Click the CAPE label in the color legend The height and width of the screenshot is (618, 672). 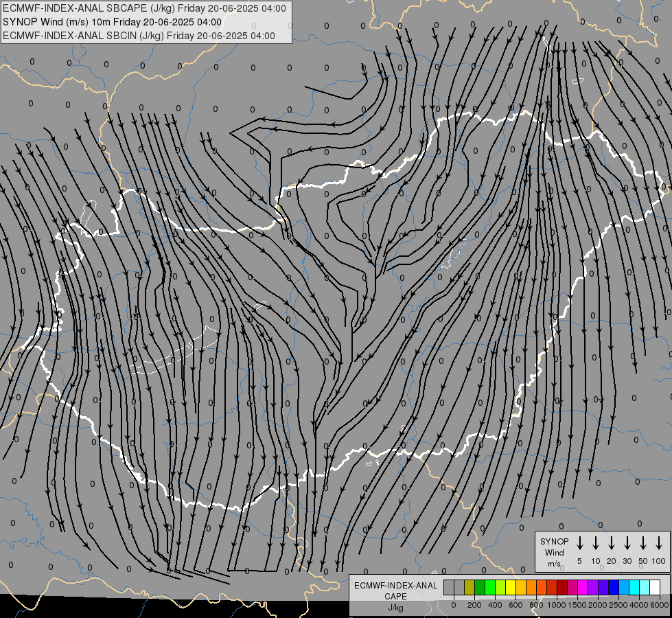[x=395, y=597]
